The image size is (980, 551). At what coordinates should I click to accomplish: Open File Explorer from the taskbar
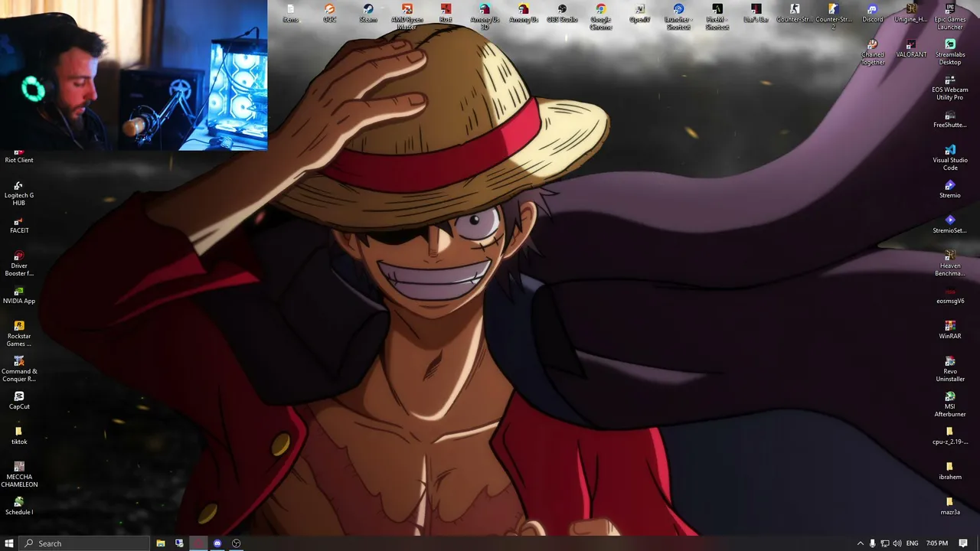[x=161, y=543]
